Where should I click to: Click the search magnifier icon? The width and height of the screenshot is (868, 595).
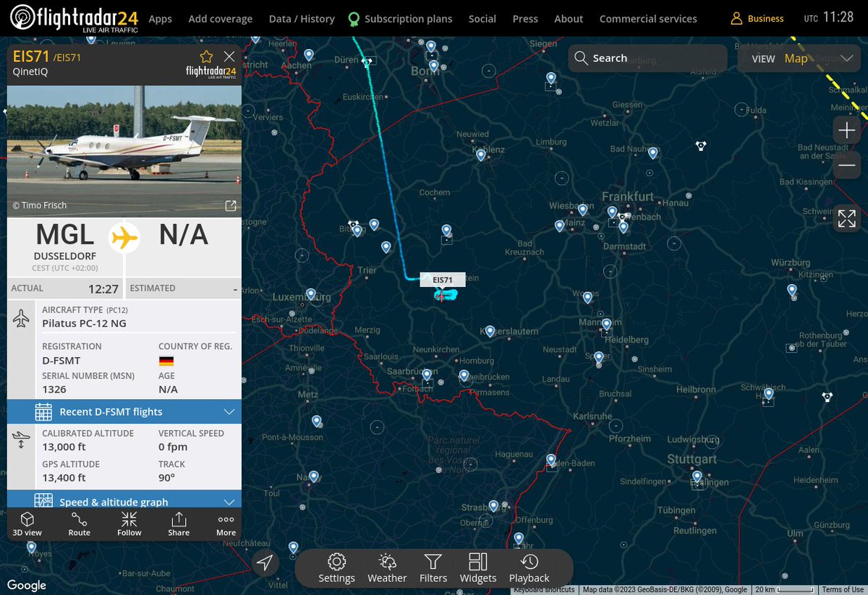pyautogui.click(x=581, y=58)
